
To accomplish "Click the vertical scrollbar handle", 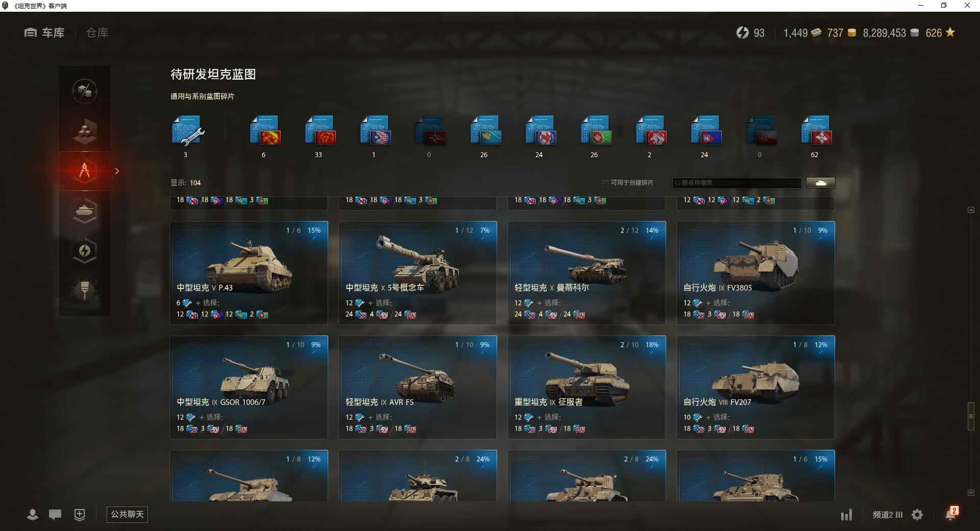I will [971, 416].
